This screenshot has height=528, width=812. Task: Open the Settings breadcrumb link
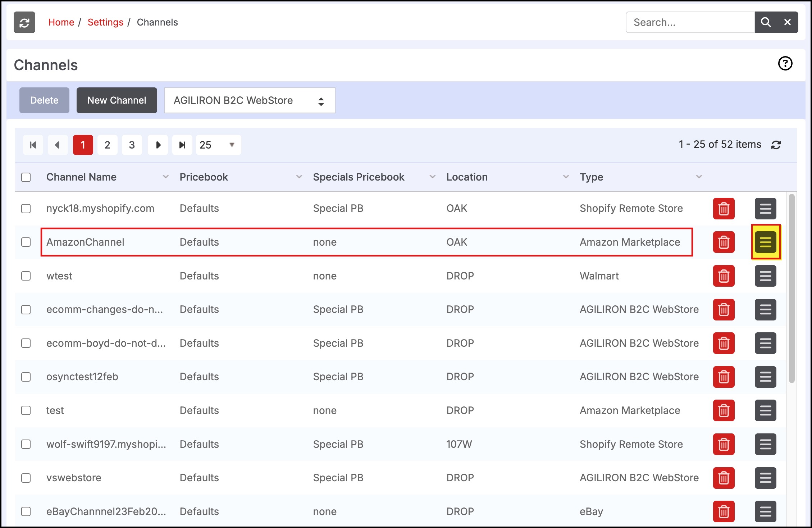pos(105,22)
